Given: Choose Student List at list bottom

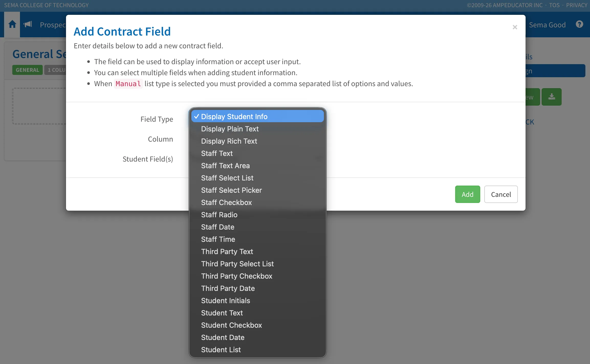Looking at the screenshot, I should coord(257,350).
